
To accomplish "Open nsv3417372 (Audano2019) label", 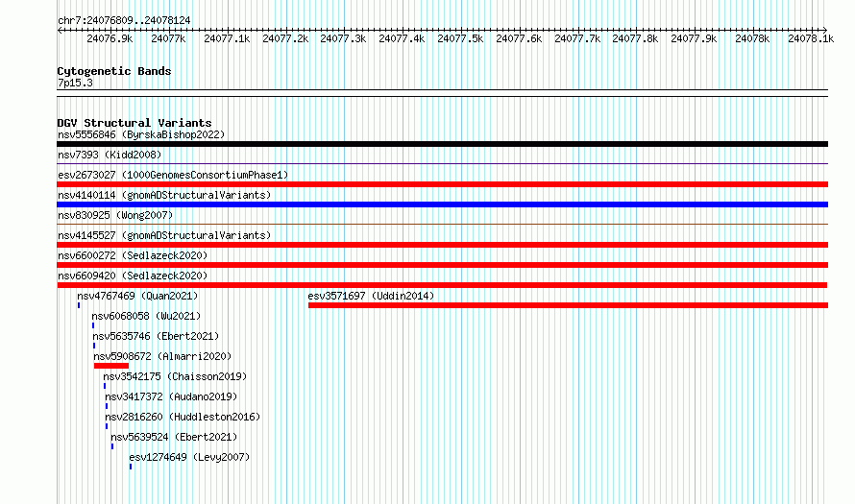I will point(171,396).
